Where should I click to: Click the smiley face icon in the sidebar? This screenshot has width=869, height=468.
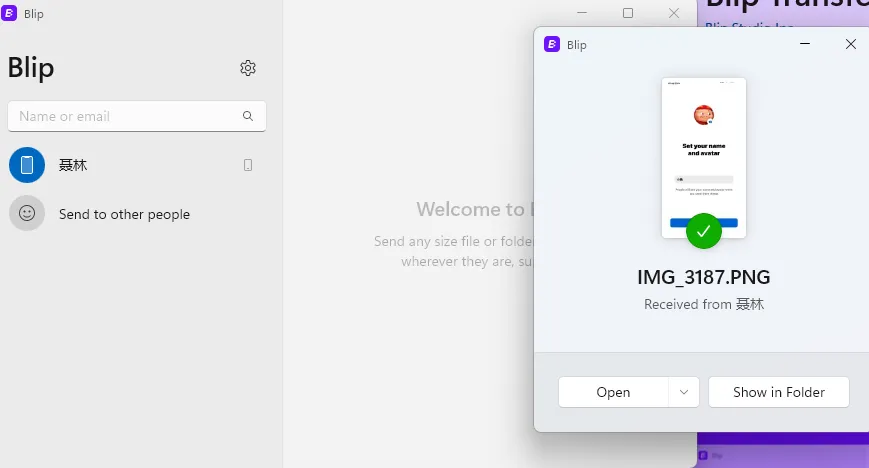click(x=27, y=213)
